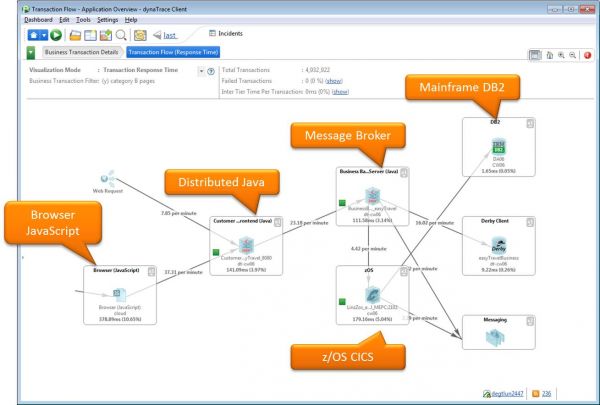Image resolution: width=600 pixels, height=405 pixels.
Task: Open the Edit menu
Action: (x=64, y=20)
